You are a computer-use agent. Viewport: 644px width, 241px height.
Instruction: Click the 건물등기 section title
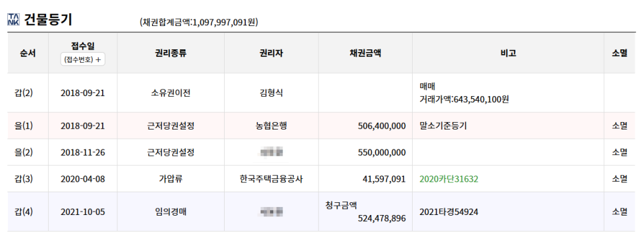[x=48, y=19]
